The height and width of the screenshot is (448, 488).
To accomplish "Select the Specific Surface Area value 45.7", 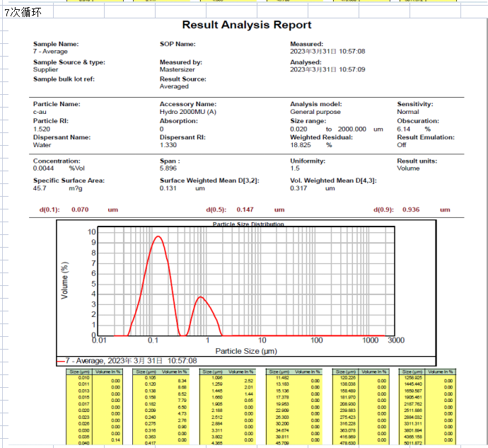I will (x=40, y=188).
